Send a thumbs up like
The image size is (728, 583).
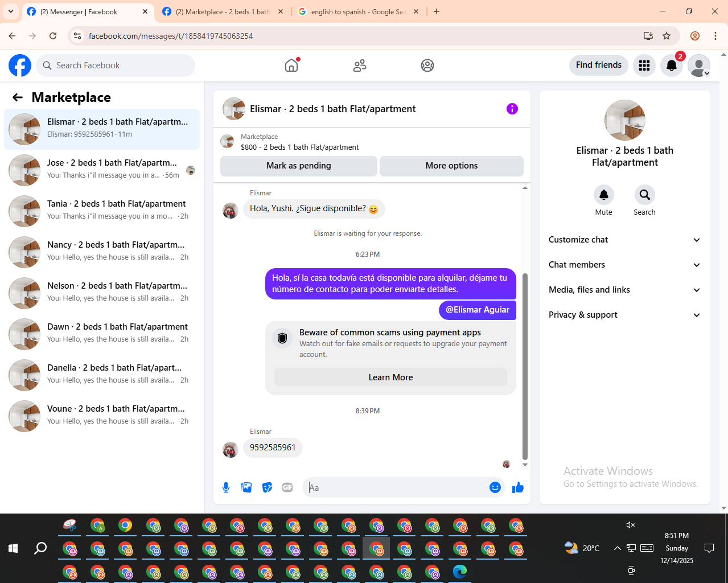[x=518, y=487]
